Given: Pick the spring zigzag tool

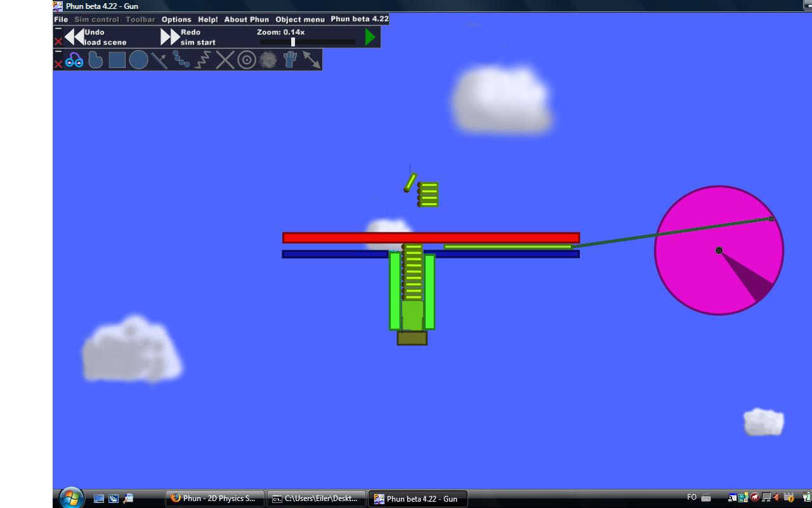Looking at the screenshot, I should [203, 60].
